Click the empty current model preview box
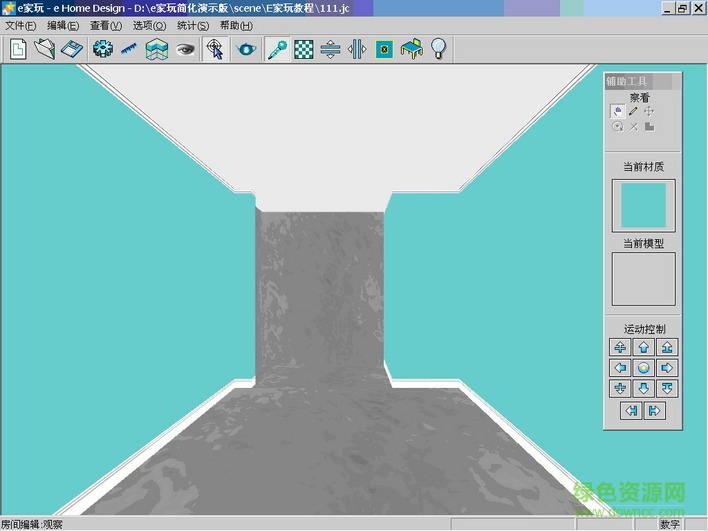Image resolution: width=708 pixels, height=531 pixels. [643, 279]
